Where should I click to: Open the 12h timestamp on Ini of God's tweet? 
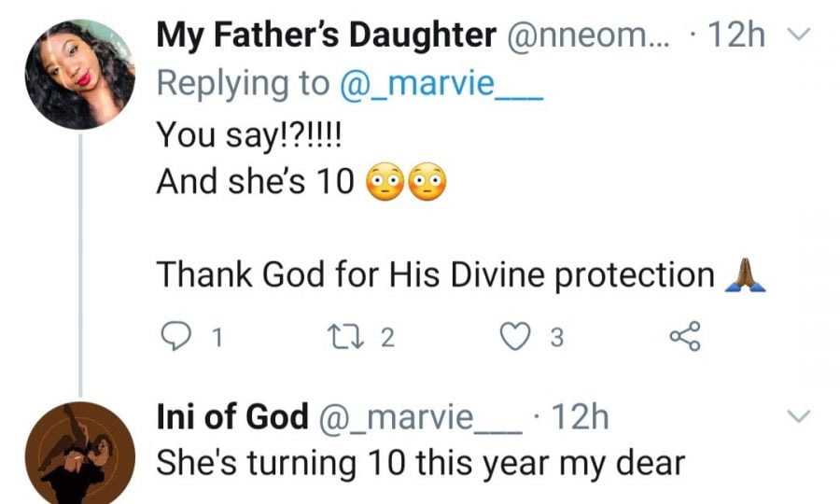click(581, 417)
